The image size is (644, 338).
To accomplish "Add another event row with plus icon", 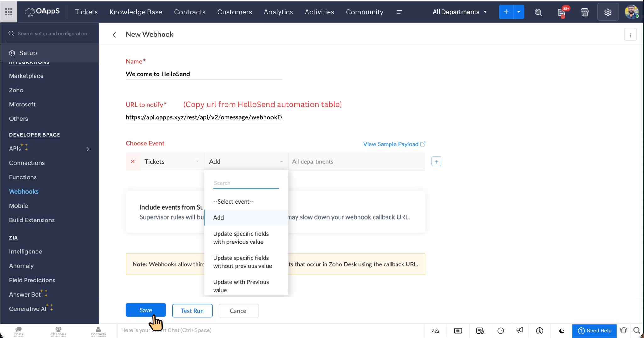I will (436, 161).
